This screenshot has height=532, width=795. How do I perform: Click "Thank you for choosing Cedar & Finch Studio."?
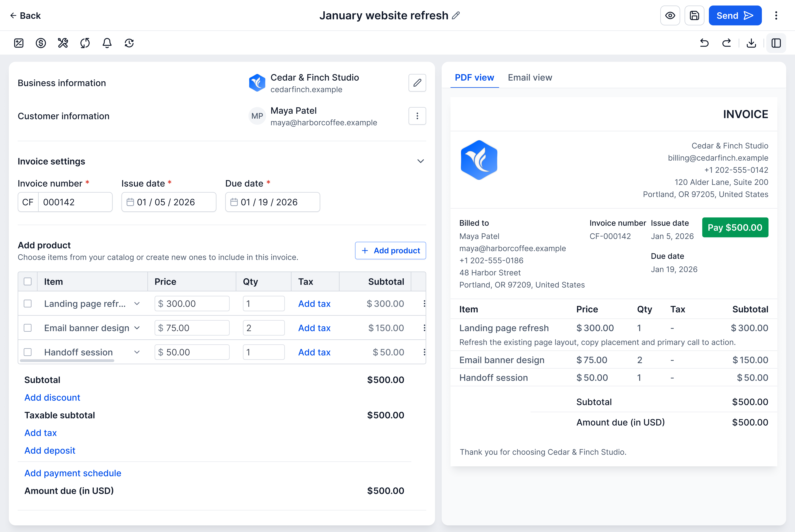[543, 452]
